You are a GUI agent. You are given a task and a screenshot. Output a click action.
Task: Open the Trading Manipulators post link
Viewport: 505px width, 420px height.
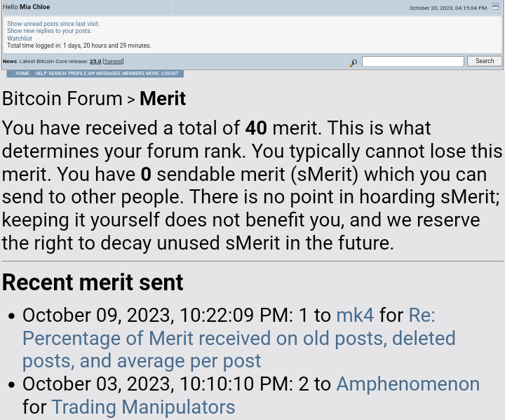coord(143,407)
